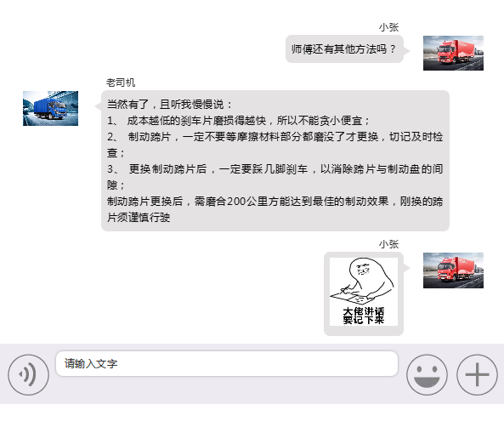
Task: Open the cartoon figure writing sticker
Action: tap(364, 292)
